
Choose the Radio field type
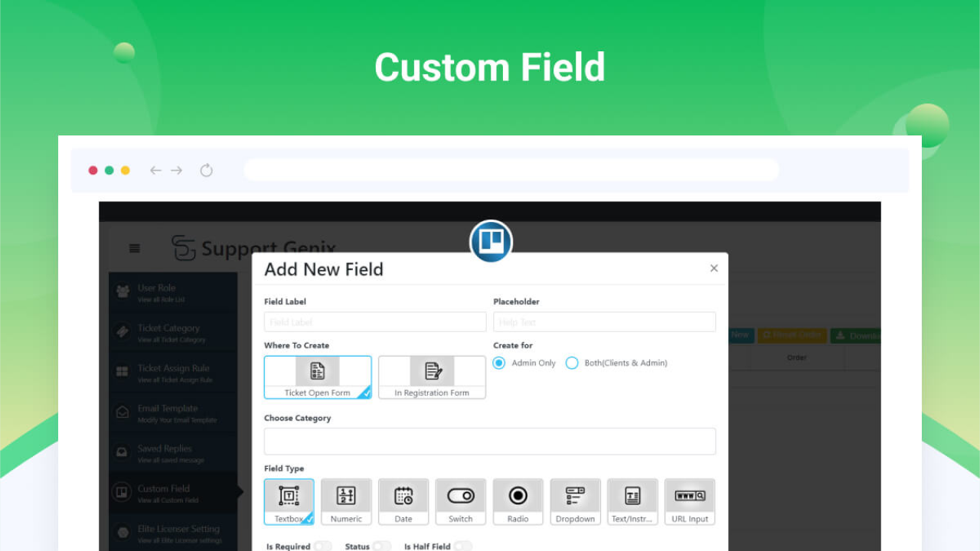pyautogui.click(x=518, y=502)
